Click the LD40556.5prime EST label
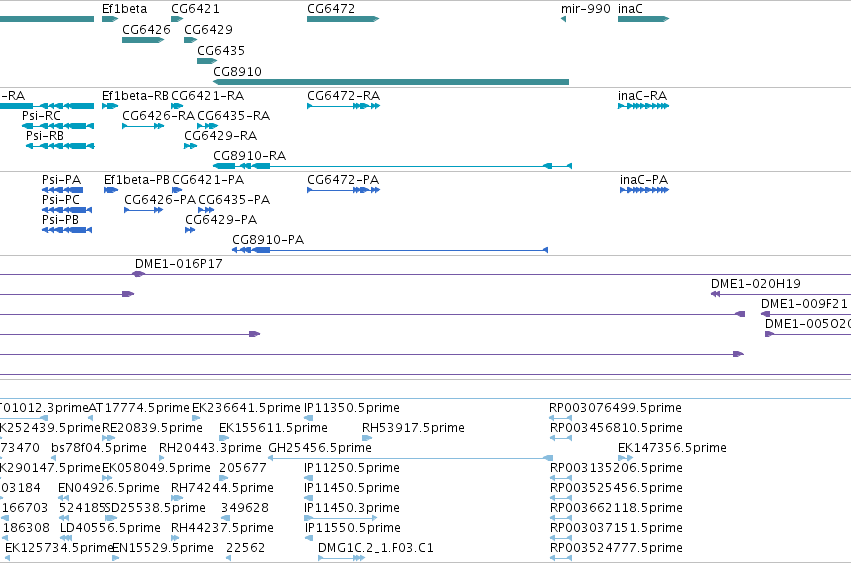The height and width of the screenshot is (563, 851). 110,528
